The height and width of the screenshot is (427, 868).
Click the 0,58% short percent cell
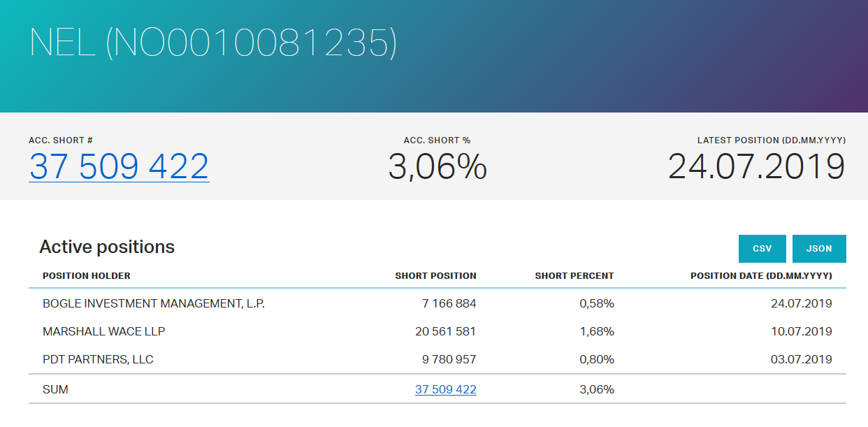pyautogui.click(x=597, y=303)
